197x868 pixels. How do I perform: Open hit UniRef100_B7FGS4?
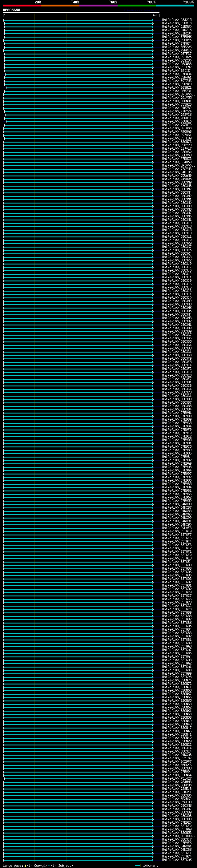pyautogui.click(x=177, y=43)
